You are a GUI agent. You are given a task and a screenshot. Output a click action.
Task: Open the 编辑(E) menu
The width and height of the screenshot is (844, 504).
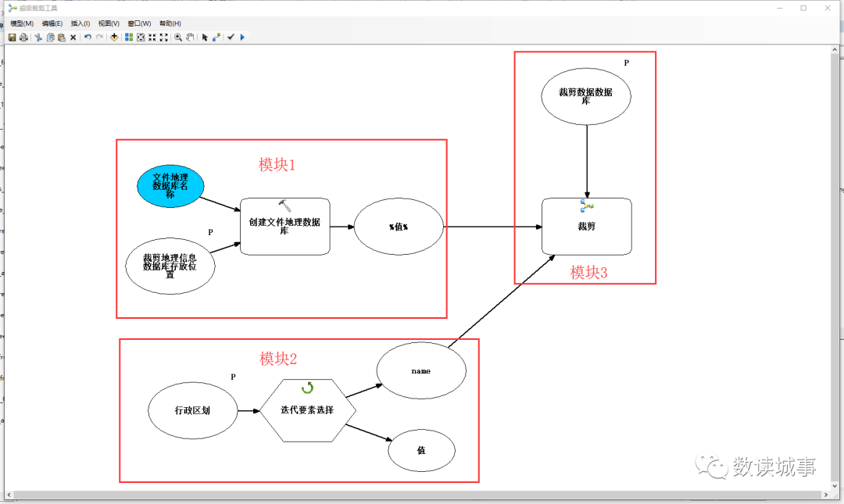pyautogui.click(x=52, y=23)
